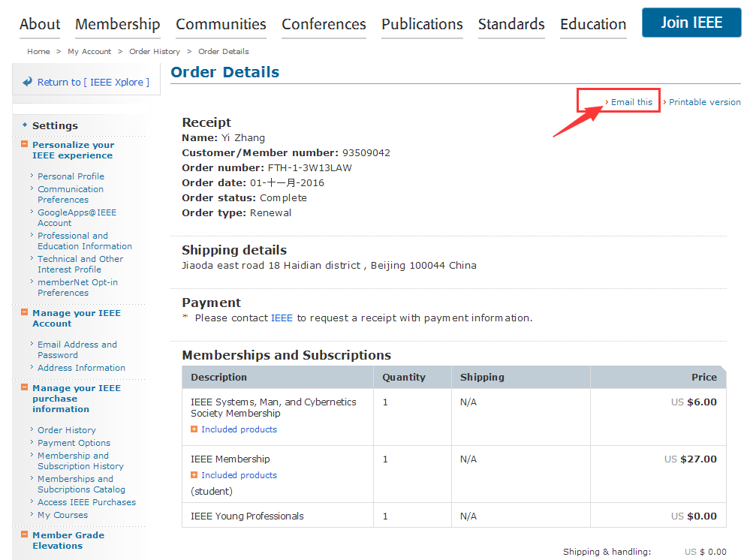Open Personal Profile settings
750x560 pixels.
point(71,176)
